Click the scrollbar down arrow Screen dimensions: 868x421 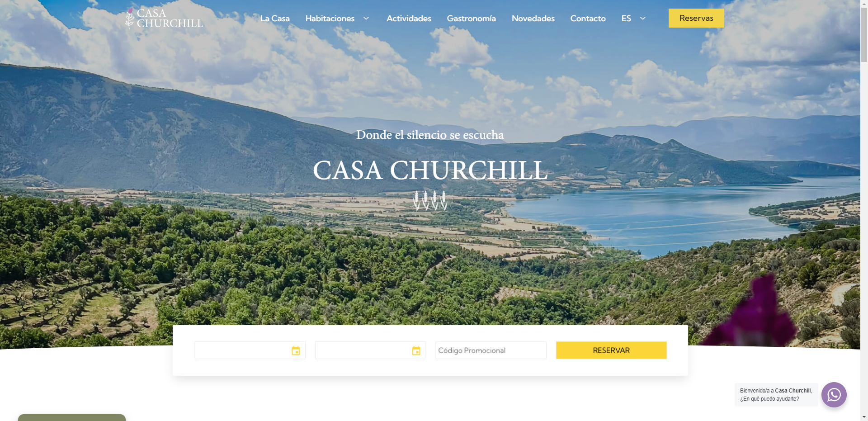pyautogui.click(x=864, y=417)
